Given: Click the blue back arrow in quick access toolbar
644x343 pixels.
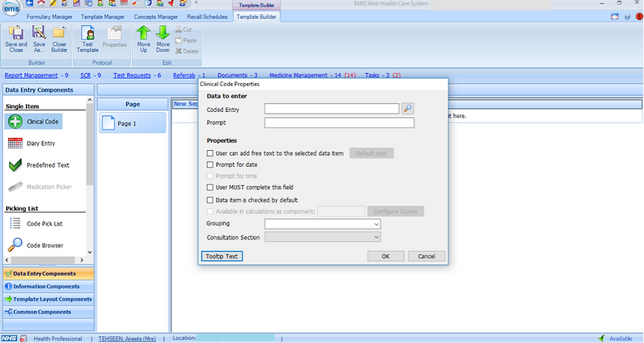Looking at the screenshot, I should pyautogui.click(x=30, y=3).
